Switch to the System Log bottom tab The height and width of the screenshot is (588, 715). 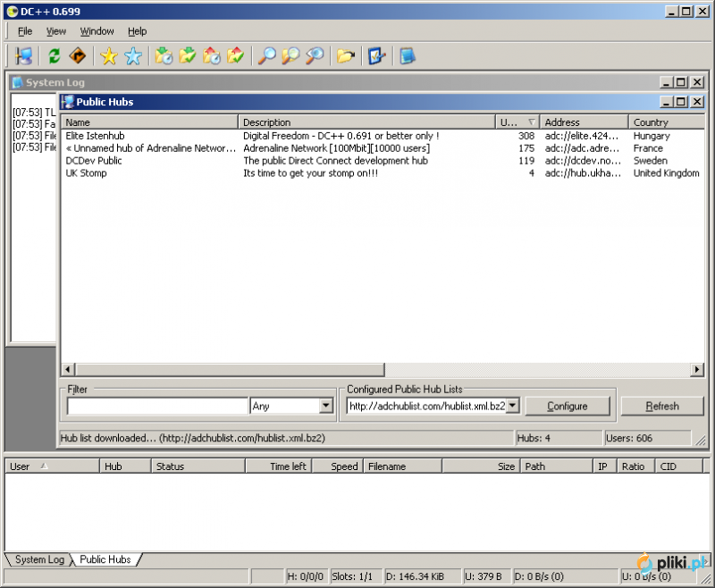38,559
